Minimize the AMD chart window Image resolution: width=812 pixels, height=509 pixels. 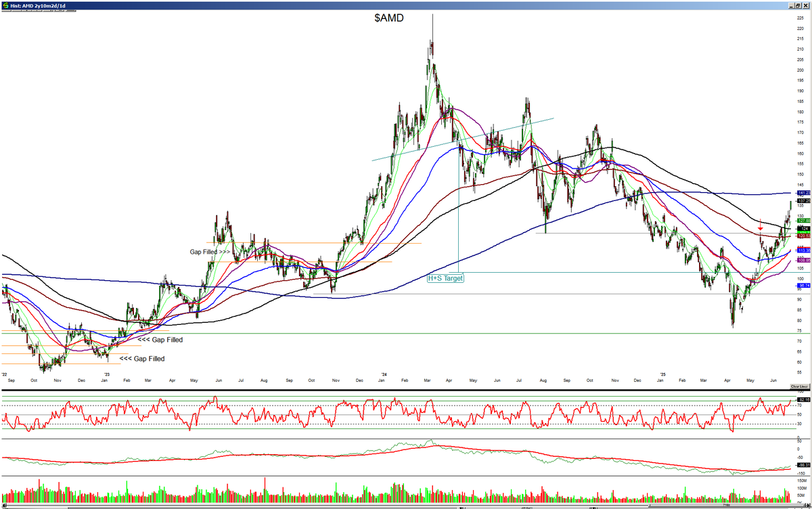(x=791, y=4)
